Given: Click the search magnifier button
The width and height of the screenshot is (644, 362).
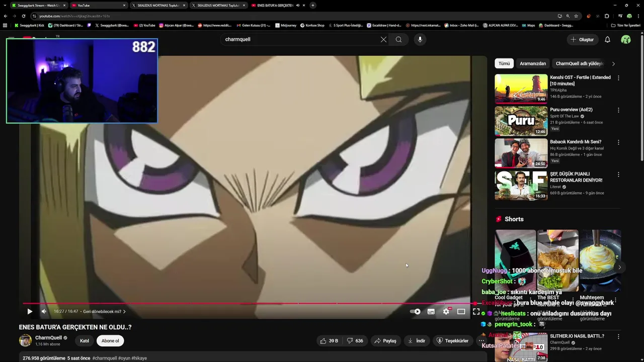Looking at the screenshot, I should 398,39.
